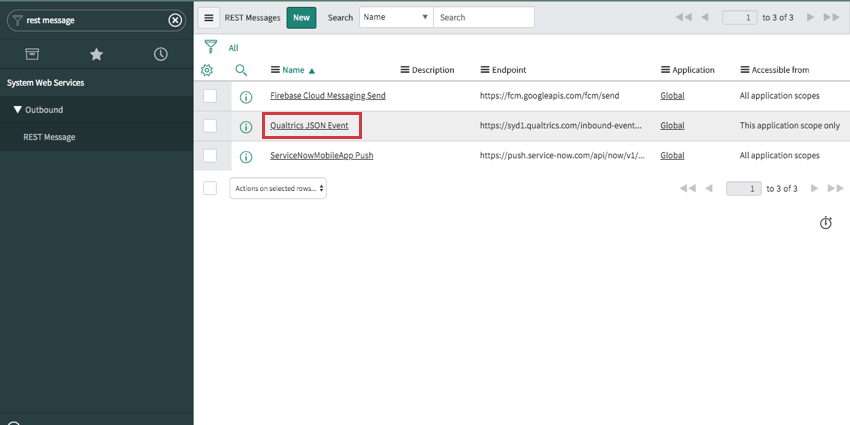The width and height of the screenshot is (850, 425).
Task: Click 'This application scope only' cell
Action: pyautogui.click(x=790, y=126)
